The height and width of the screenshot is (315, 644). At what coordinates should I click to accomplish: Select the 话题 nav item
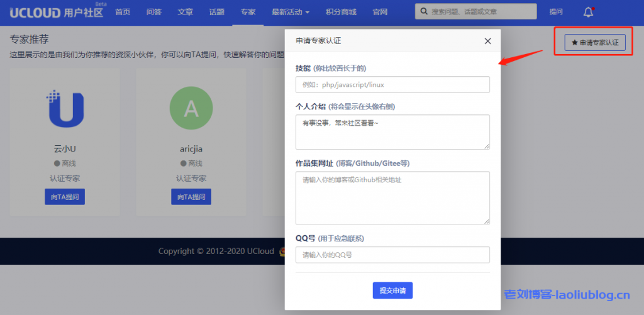(216, 12)
